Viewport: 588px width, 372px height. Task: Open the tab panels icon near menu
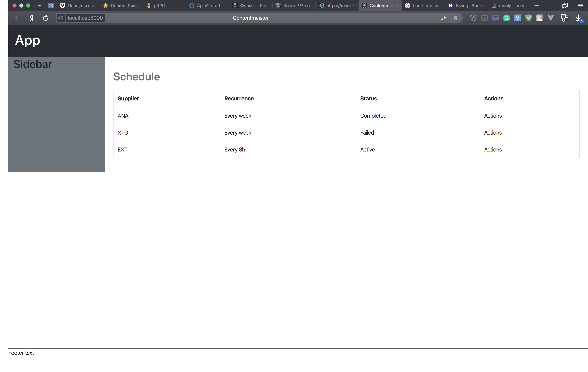pyautogui.click(x=565, y=5)
